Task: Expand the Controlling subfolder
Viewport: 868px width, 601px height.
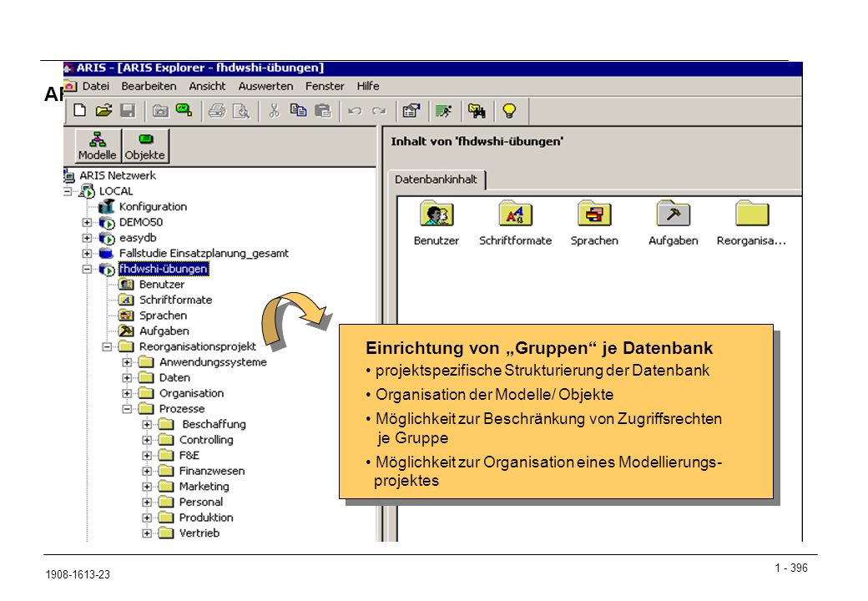Action: pyautogui.click(x=147, y=440)
